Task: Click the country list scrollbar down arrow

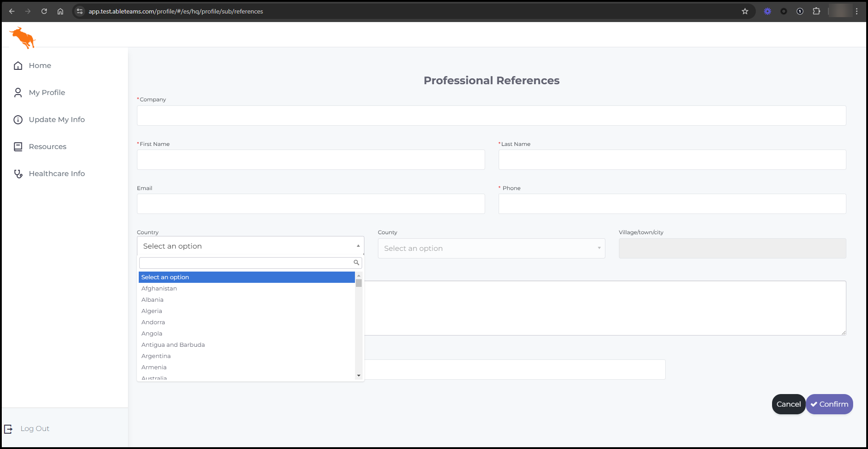Action: coord(359,376)
